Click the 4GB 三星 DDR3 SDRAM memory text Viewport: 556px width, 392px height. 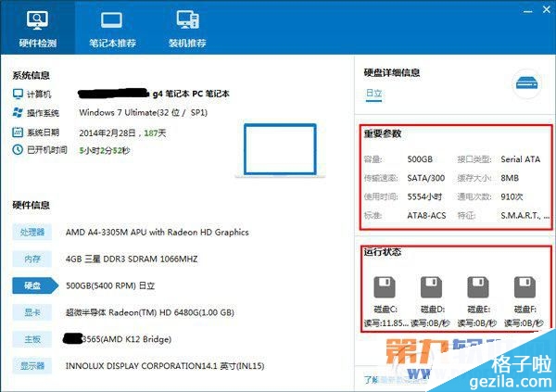[x=132, y=259]
